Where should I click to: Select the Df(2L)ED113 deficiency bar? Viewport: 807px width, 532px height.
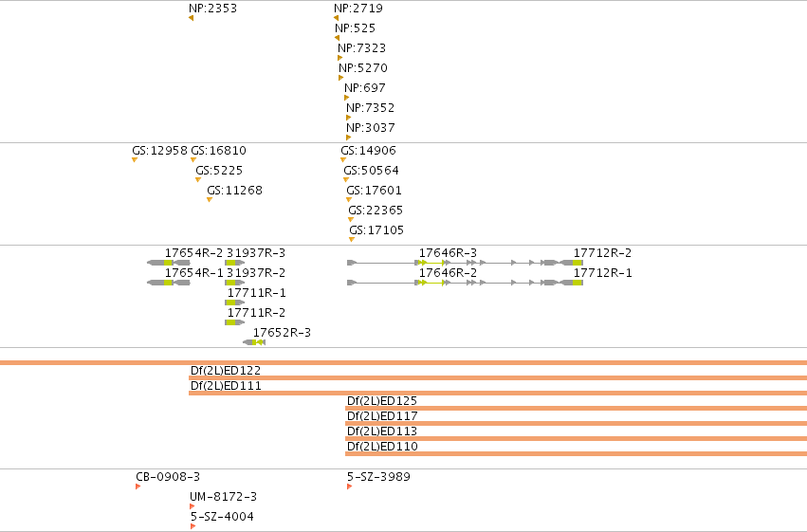pyautogui.click(x=576, y=439)
